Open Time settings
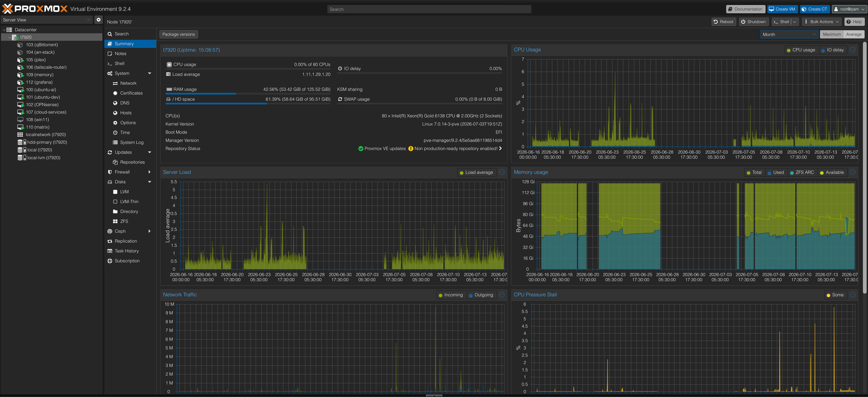The height and width of the screenshot is (397, 868). click(130, 132)
